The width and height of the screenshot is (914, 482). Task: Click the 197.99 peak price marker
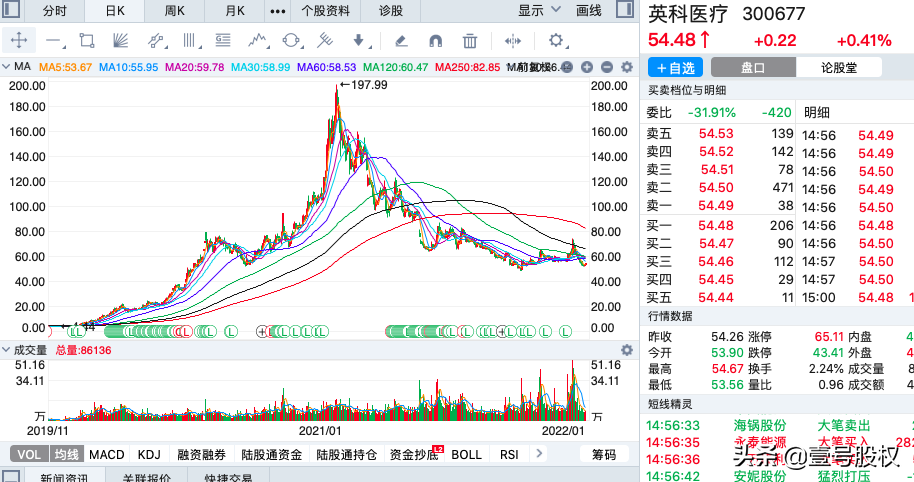coord(363,85)
